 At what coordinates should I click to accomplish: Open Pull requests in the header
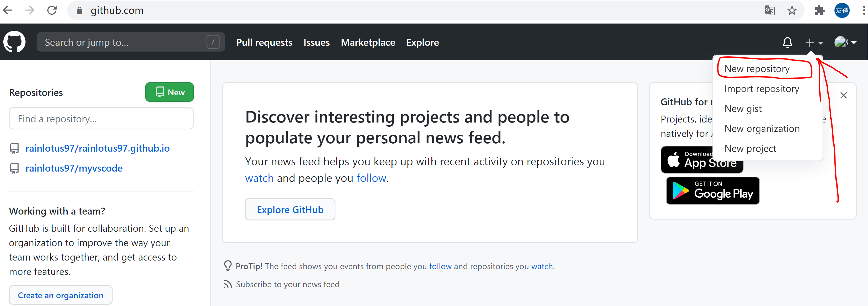coord(264,42)
